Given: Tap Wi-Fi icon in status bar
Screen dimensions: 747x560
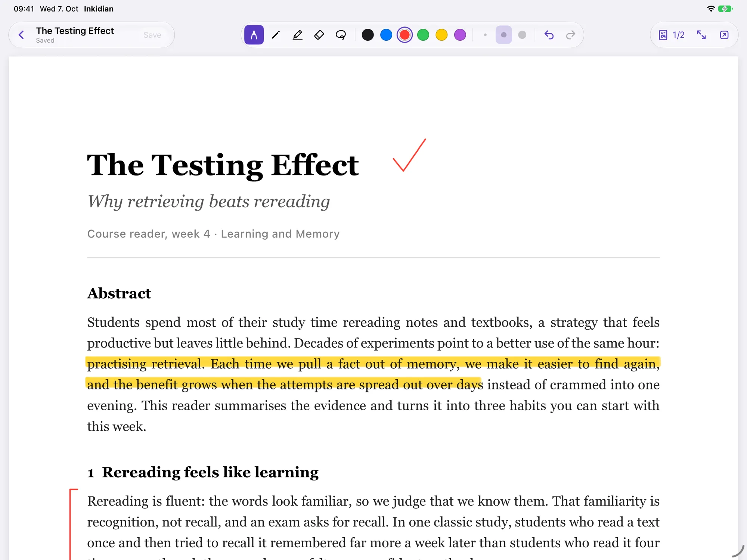Looking at the screenshot, I should coord(711,9).
